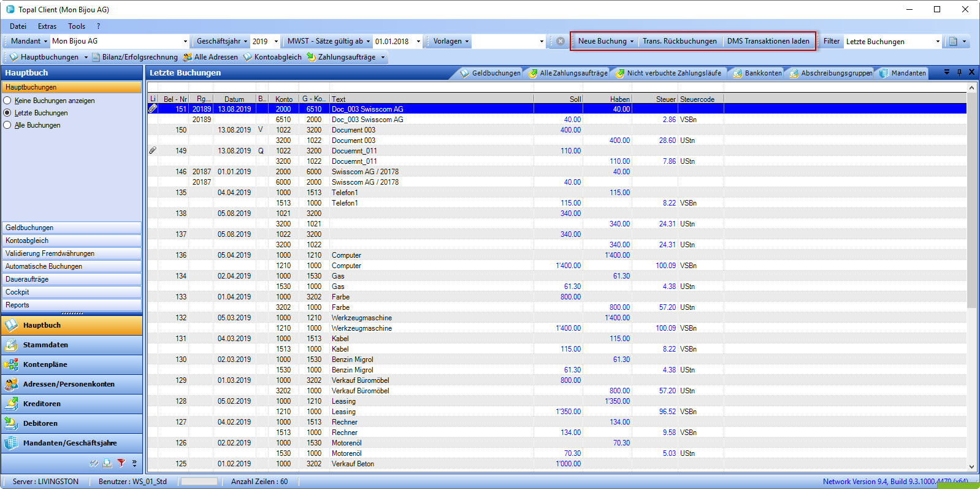This screenshot has height=489, width=980.
Task: Select the 'Letzte Buchungen' radio option
Action: (7, 113)
